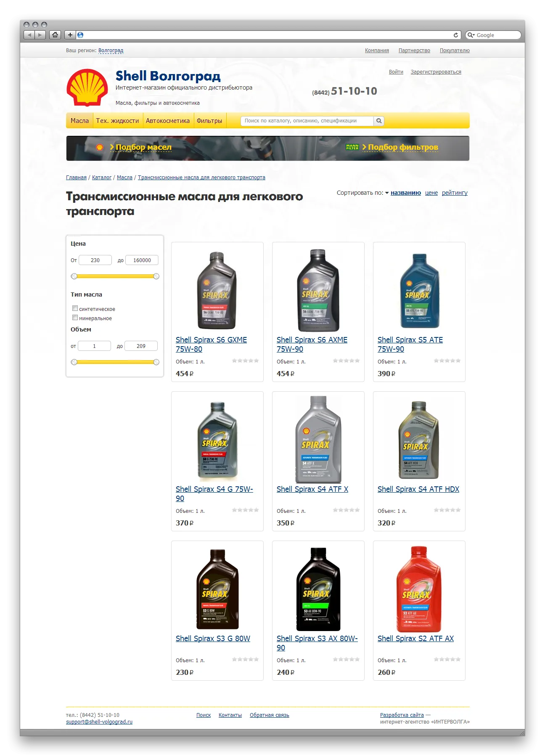Click the search magnifier icon in catalog search
The height and width of the screenshot is (756, 545).
379,121
